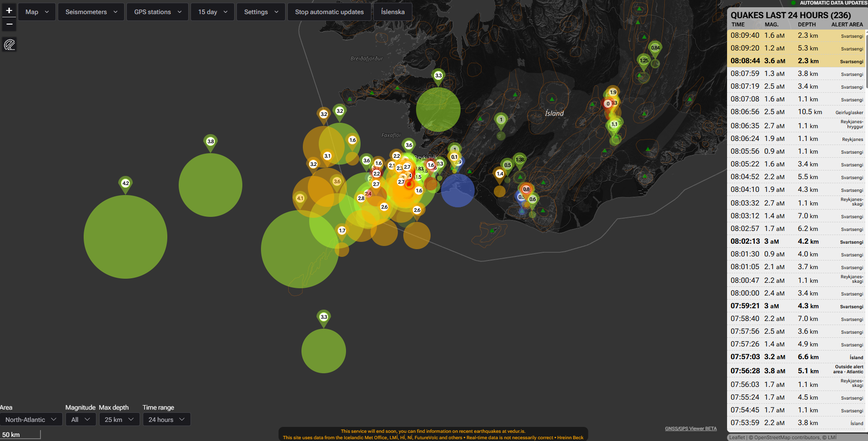Select quake row 08:06:56 Geirfuglasker
The height and width of the screenshot is (441, 868).
click(x=797, y=112)
